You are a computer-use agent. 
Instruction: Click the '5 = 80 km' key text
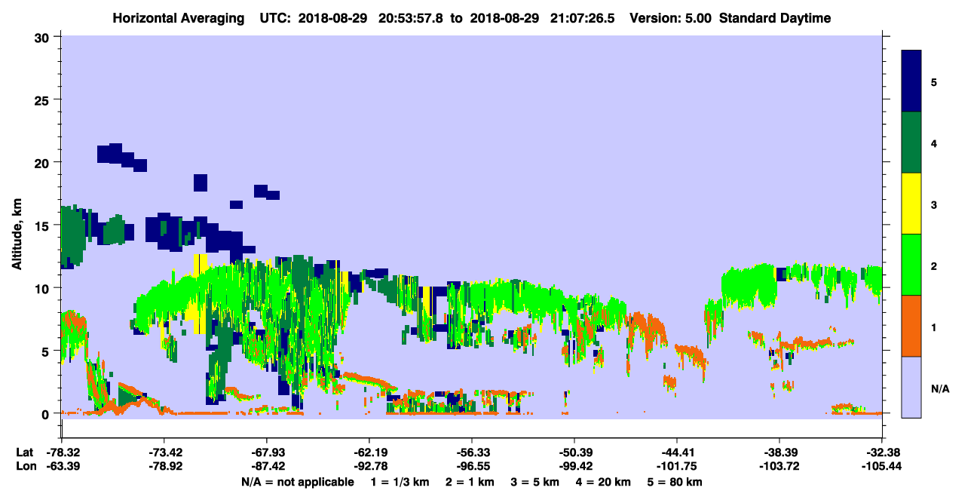(x=675, y=482)
